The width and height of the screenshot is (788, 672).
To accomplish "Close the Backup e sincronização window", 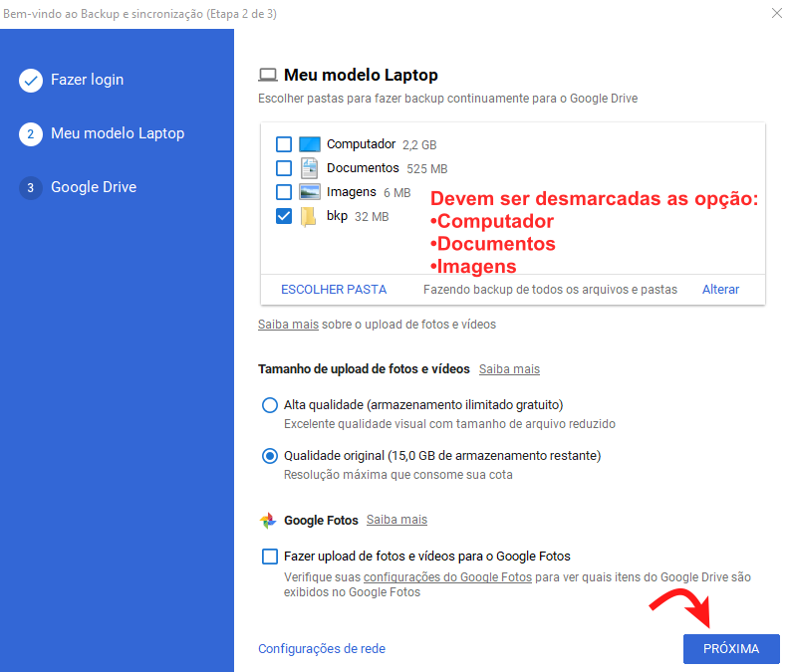I will tap(776, 13).
